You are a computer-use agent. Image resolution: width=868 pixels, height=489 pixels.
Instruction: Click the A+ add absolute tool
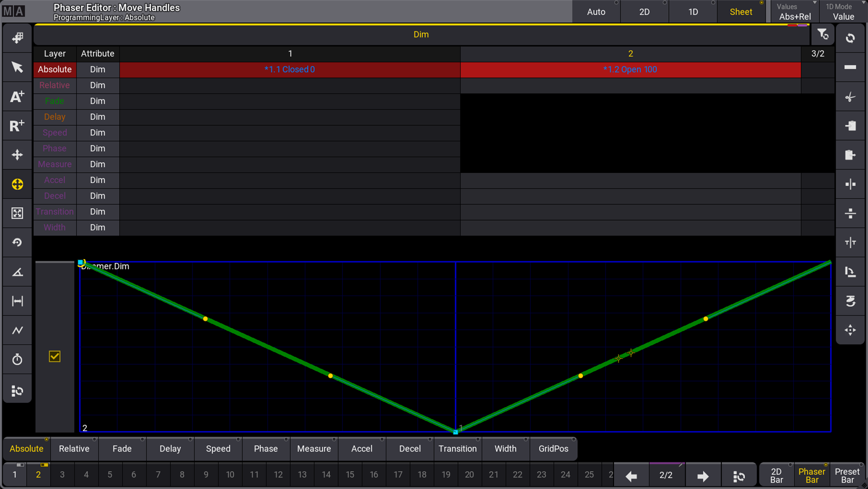tap(17, 96)
